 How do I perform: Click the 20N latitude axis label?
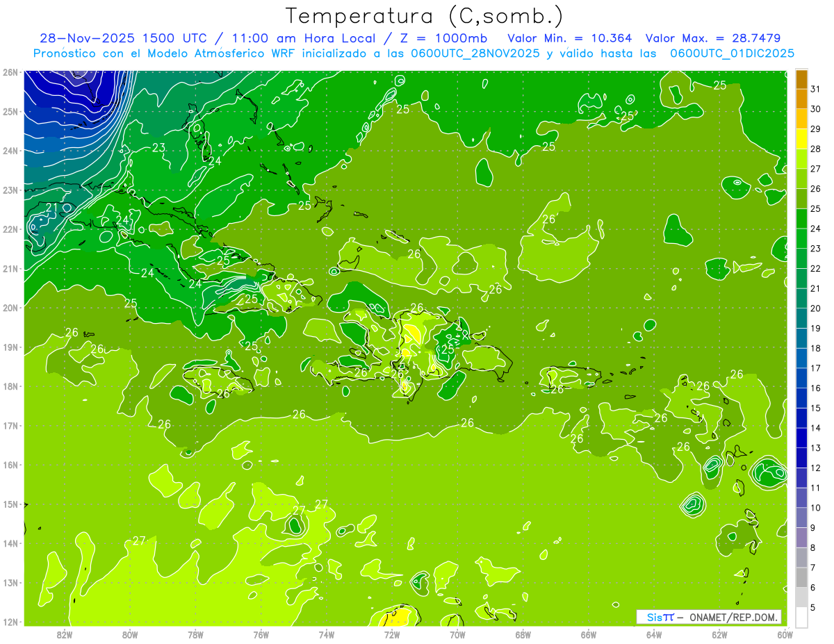pyautogui.click(x=10, y=308)
